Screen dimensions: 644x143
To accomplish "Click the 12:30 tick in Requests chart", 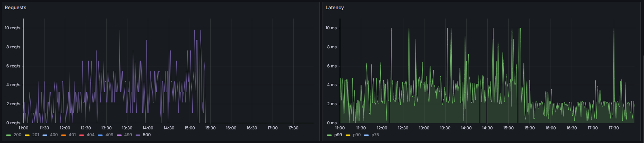I will (86, 128).
